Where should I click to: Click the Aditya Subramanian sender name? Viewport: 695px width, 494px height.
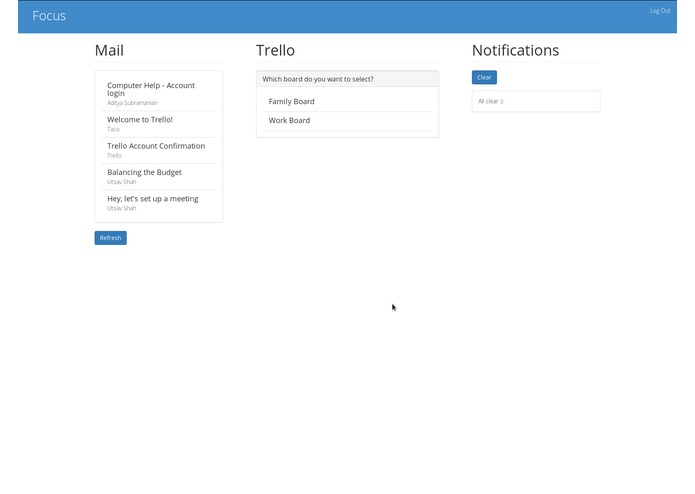point(132,103)
